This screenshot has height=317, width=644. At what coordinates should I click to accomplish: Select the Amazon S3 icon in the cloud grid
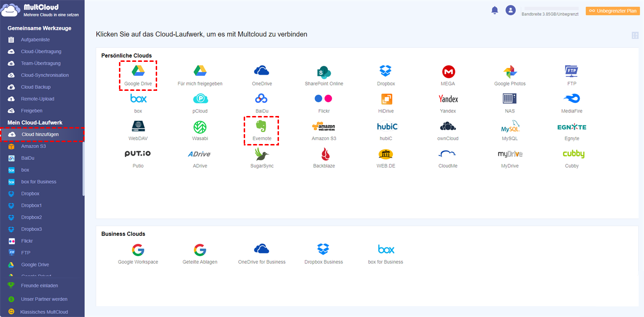pos(324,127)
